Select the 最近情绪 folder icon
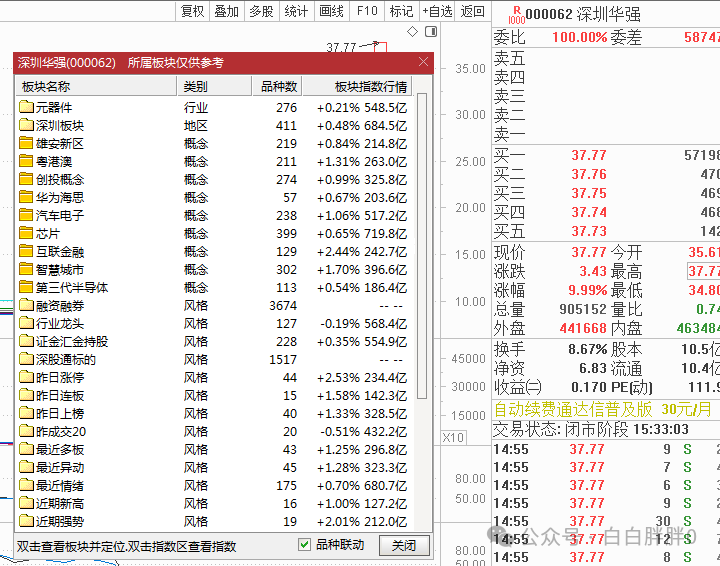This screenshot has width=720, height=566. pyautogui.click(x=27, y=485)
